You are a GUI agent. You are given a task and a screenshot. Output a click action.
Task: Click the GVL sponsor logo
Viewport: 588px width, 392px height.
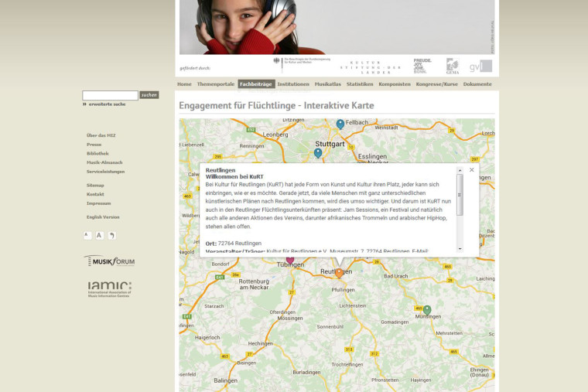coord(480,66)
